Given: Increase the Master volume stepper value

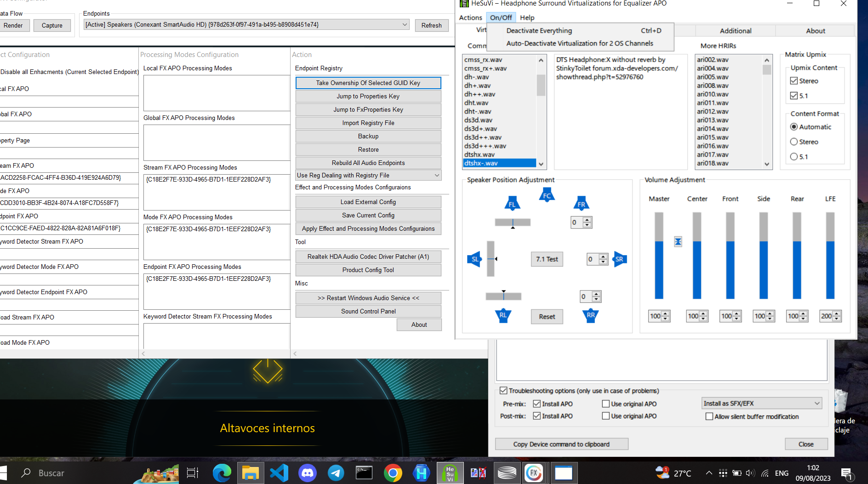Looking at the screenshot, I should [665, 313].
